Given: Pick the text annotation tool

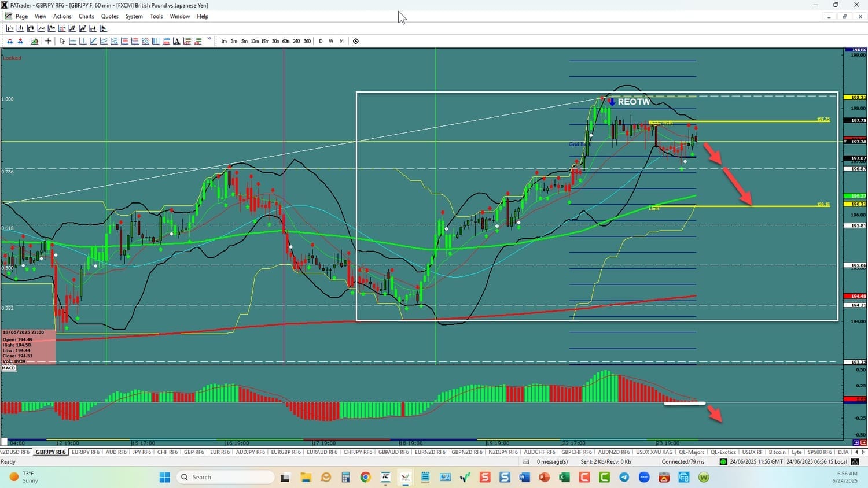Looking at the screenshot, I should tap(176, 41).
